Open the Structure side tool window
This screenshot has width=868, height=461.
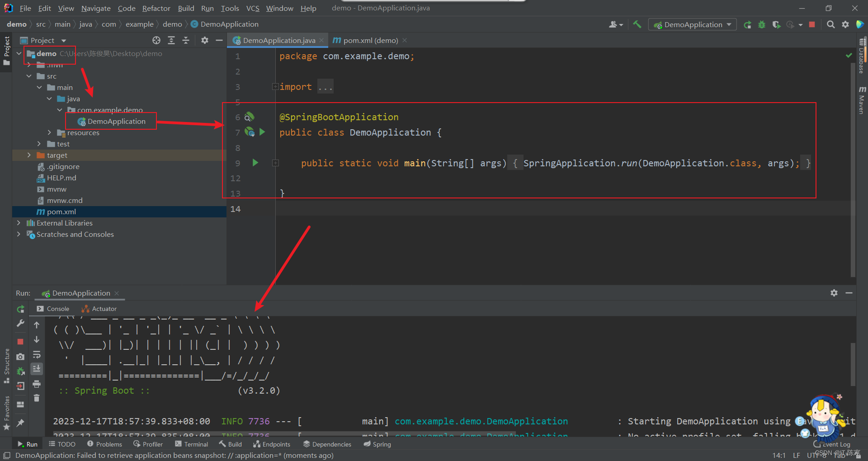point(6,365)
